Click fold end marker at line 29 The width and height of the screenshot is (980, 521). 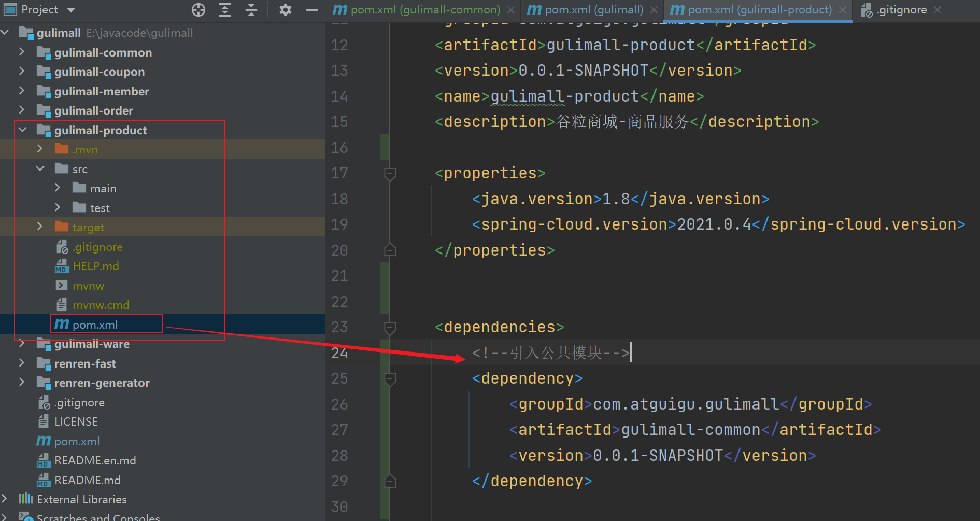click(390, 481)
